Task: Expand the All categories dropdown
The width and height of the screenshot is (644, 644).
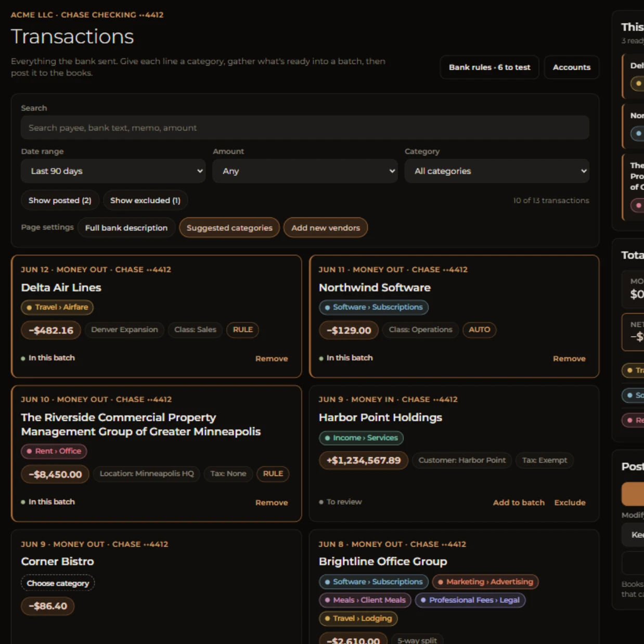Action: point(497,171)
